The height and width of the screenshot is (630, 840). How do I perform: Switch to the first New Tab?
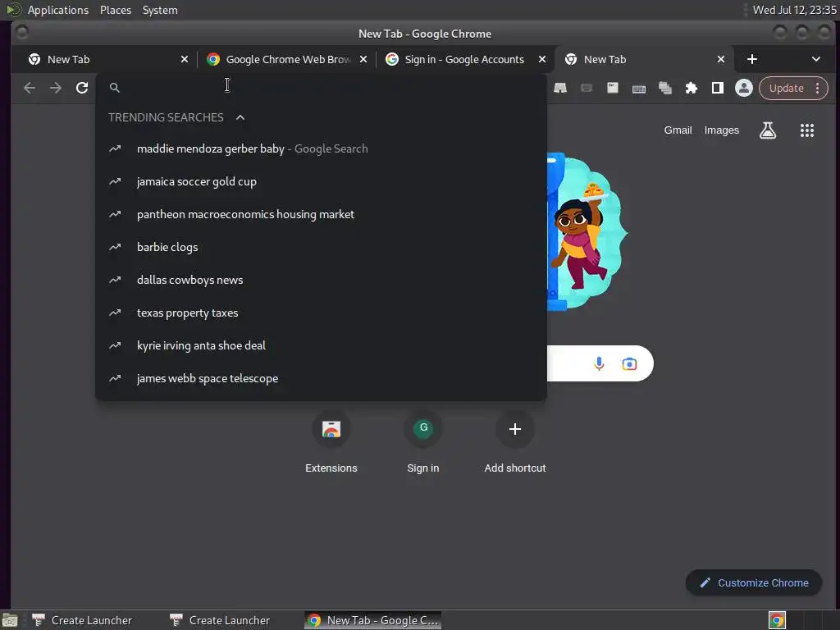click(108, 59)
